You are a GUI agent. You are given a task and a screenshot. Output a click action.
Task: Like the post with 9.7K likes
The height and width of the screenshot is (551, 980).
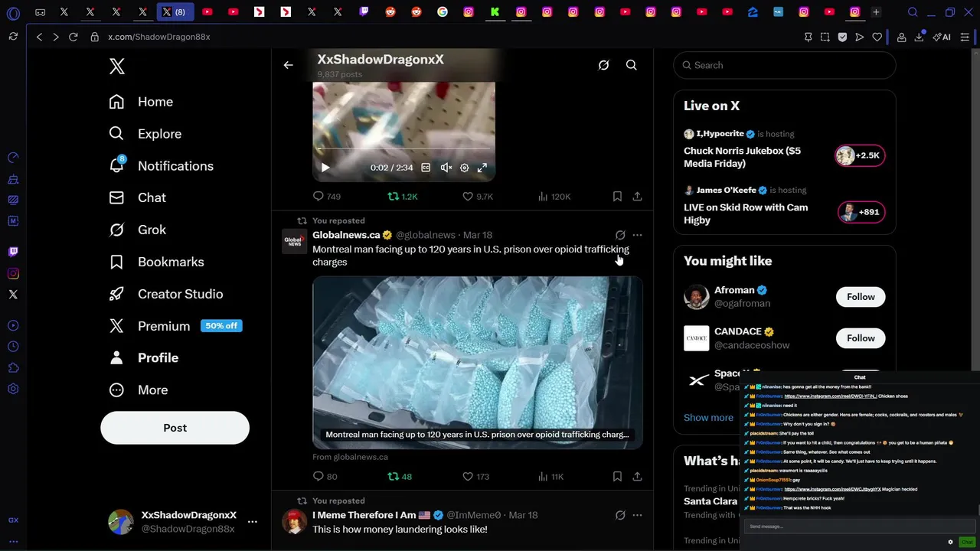478,197
